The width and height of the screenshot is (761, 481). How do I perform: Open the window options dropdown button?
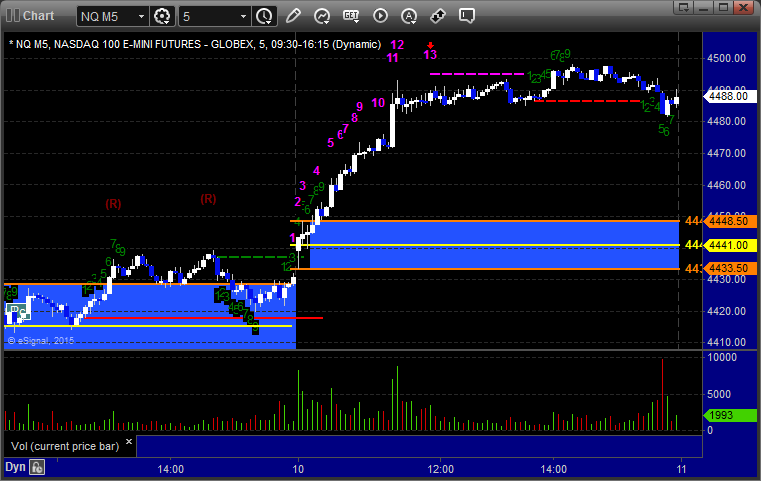point(684,7)
